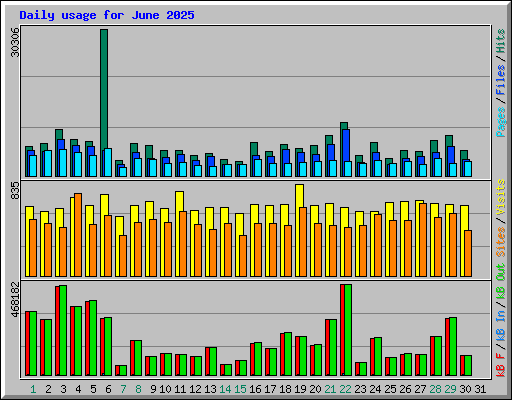The image size is (512, 400).
Task: Click the orange Sites bar for day 4
Action: [78, 235]
